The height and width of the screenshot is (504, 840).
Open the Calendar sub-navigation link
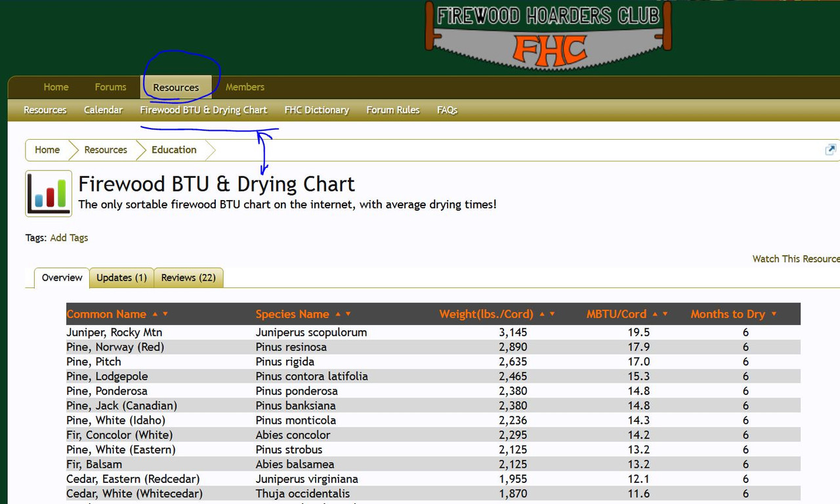pos(103,110)
